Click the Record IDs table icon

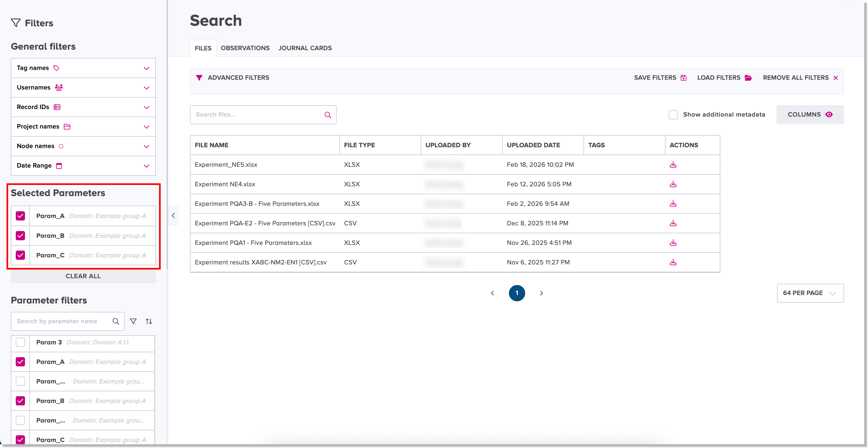(x=57, y=107)
